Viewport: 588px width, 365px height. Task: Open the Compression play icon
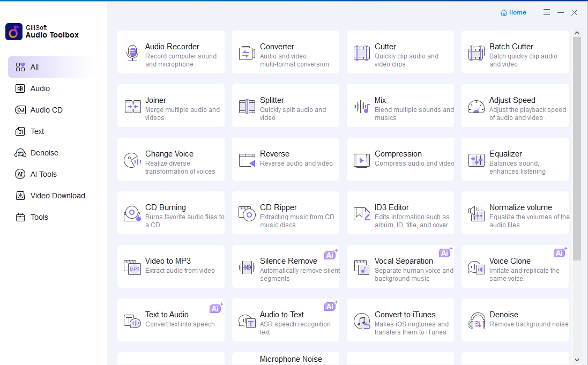[361, 160]
